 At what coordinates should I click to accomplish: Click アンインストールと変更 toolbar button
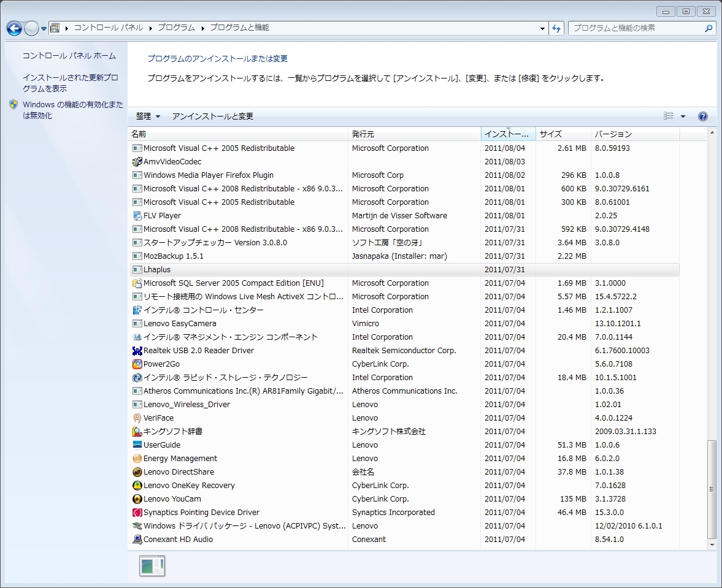click(212, 116)
